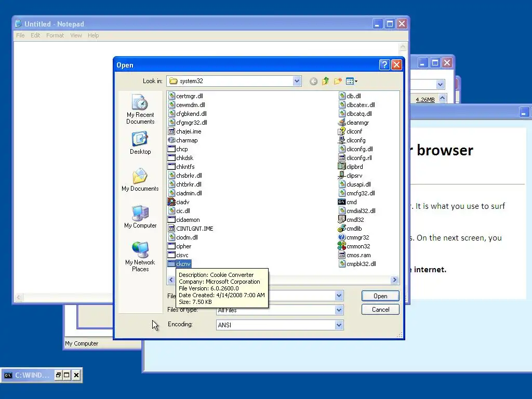The width and height of the screenshot is (532, 399).
Task: Select certmgr.dll in file list
Action: [185, 96]
